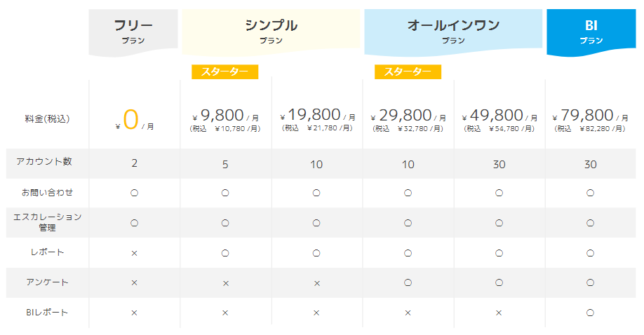Click the × icon for フリー plan アンケート

point(134,282)
